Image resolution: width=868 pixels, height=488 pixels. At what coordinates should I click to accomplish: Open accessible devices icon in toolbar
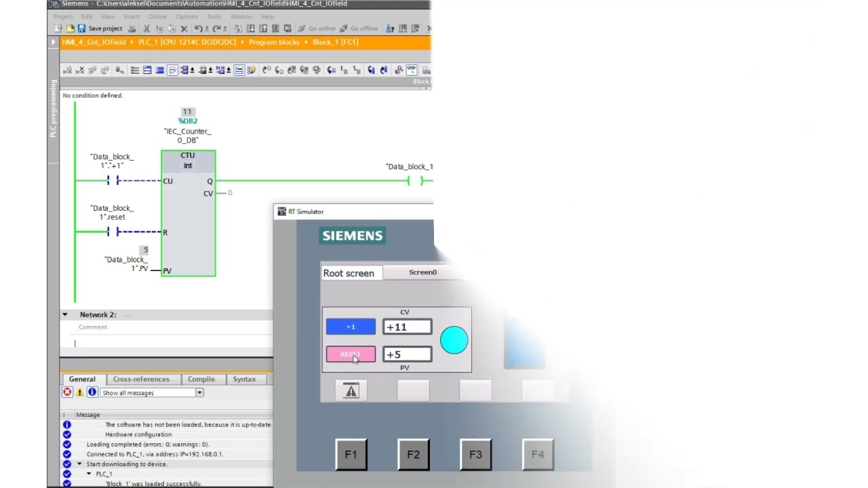(x=390, y=28)
